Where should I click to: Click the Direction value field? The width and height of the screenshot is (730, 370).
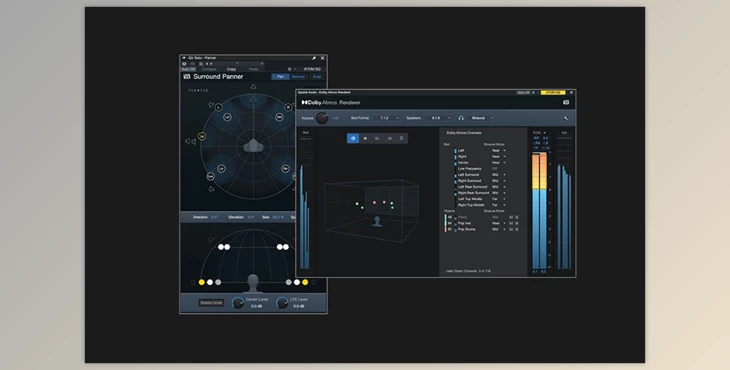pos(215,217)
